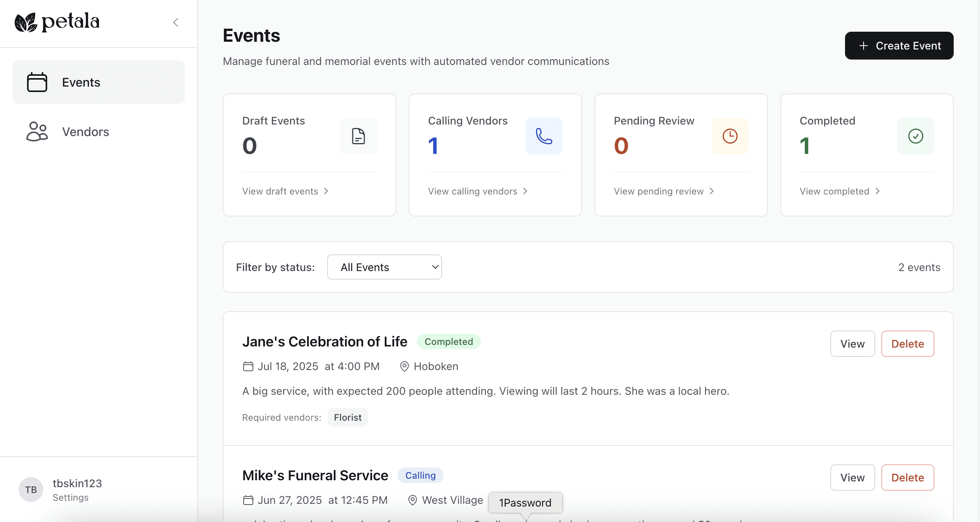980x522 pixels.
Task: View Jane's Celebration of Life event
Action: 852,344
